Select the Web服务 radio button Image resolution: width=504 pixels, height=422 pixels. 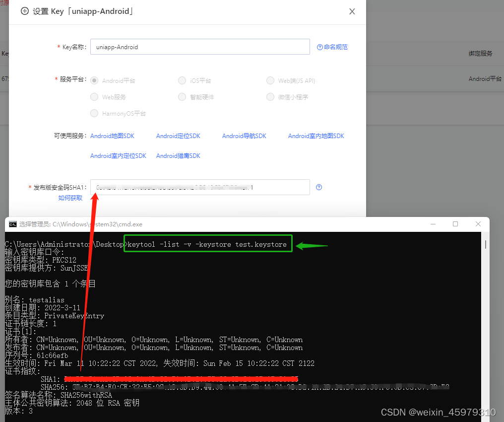(x=94, y=97)
